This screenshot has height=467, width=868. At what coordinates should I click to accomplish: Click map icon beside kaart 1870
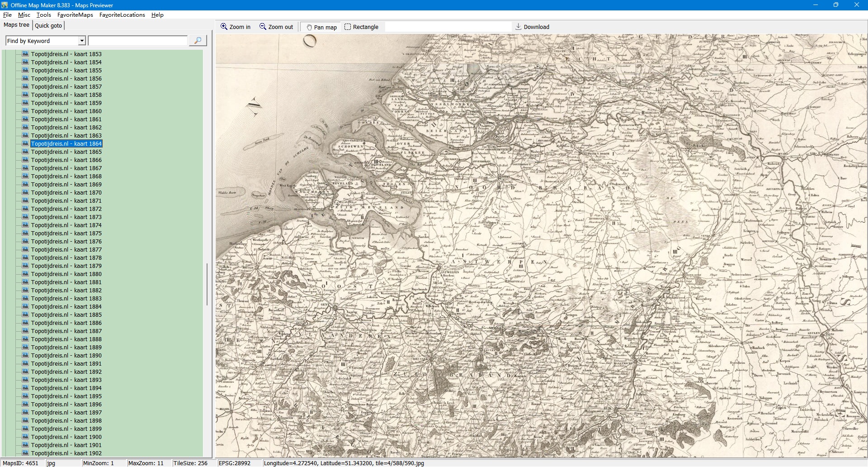pos(25,192)
